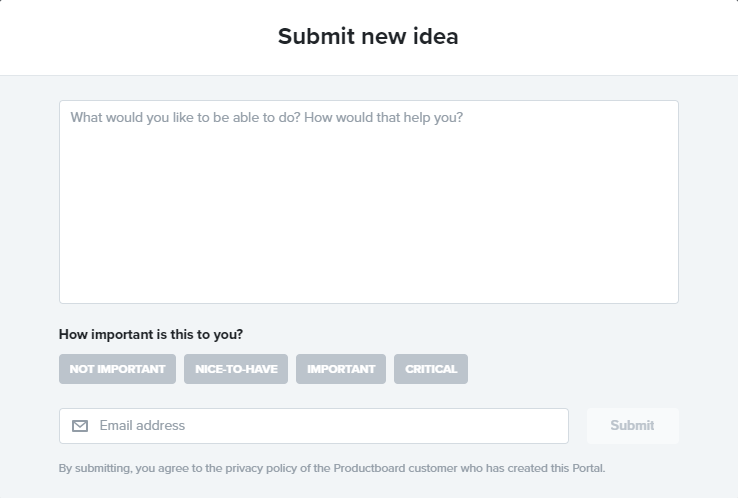The height and width of the screenshot is (498, 738).
Task: Click the 'Submit new idea' heading
Action: [x=368, y=36]
